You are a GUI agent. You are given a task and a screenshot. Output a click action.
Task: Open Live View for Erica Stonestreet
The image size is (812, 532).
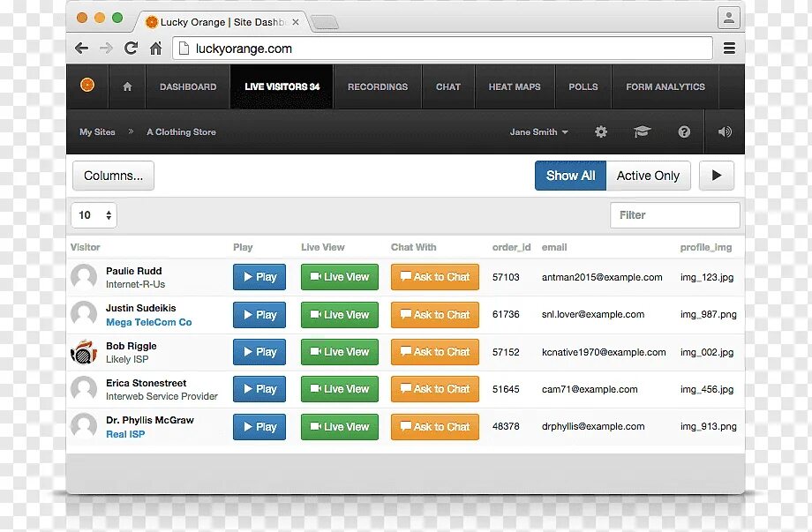click(340, 389)
